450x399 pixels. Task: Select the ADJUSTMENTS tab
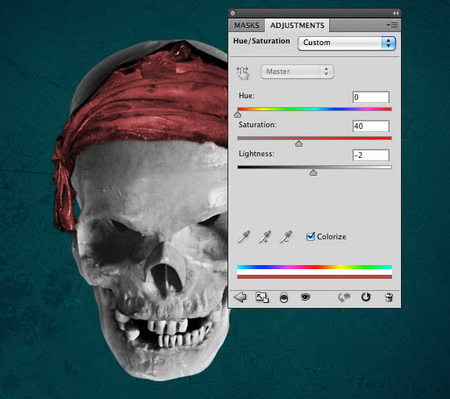[297, 25]
